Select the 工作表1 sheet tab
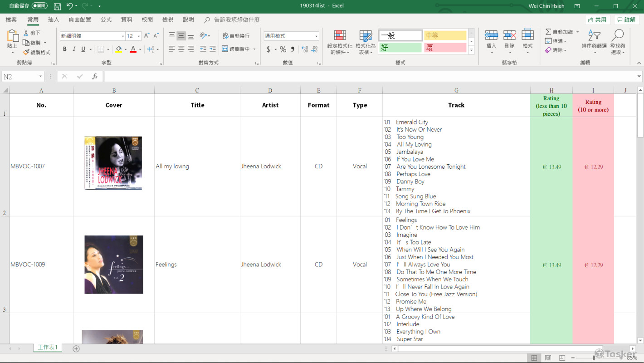 pyautogui.click(x=48, y=348)
